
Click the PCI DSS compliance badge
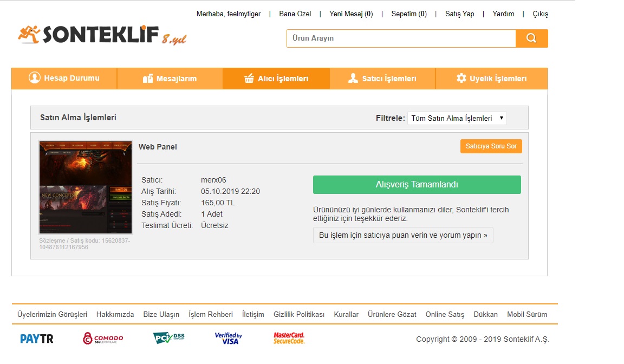(x=169, y=338)
